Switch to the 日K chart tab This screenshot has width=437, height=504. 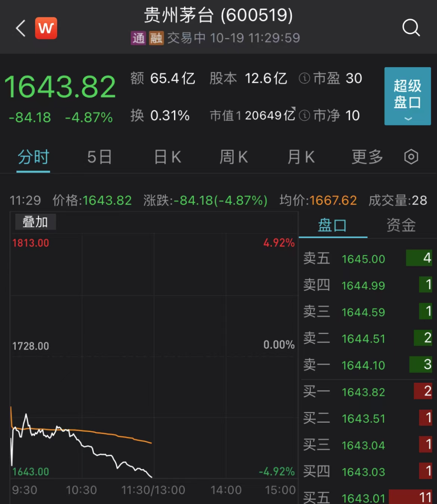click(x=168, y=157)
